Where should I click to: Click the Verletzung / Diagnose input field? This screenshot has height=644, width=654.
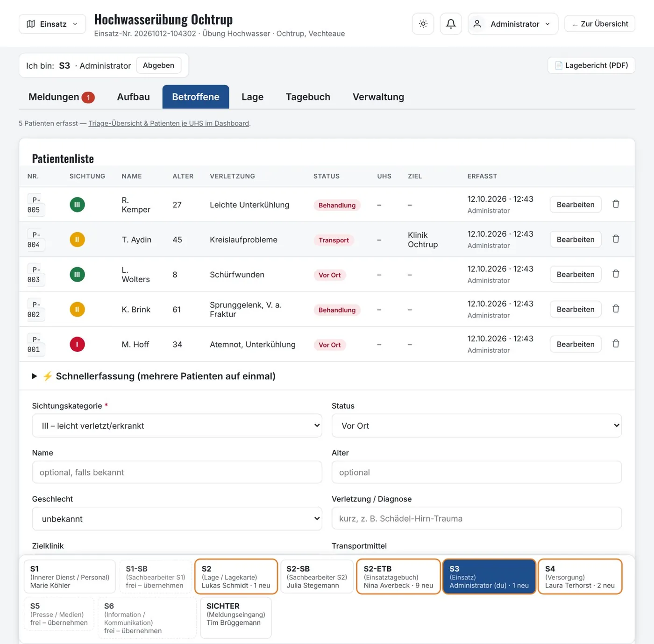(x=476, y=518)
